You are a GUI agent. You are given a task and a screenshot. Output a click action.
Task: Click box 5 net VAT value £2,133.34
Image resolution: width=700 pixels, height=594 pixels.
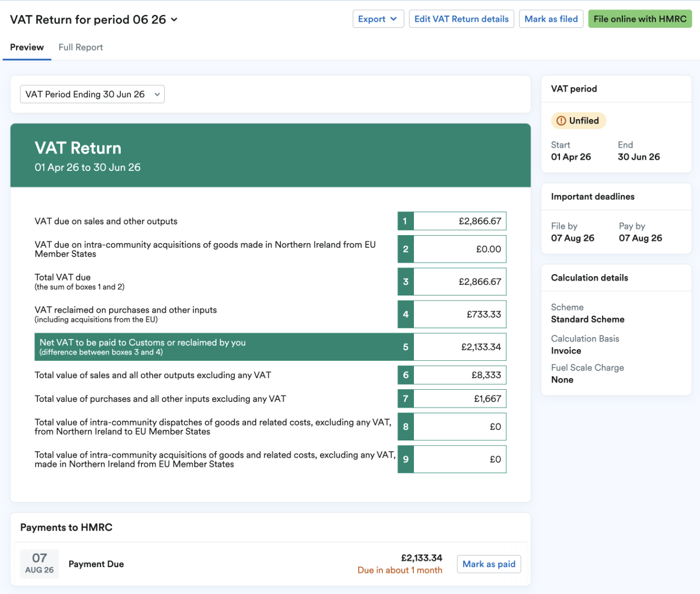(x=460, y=347)
